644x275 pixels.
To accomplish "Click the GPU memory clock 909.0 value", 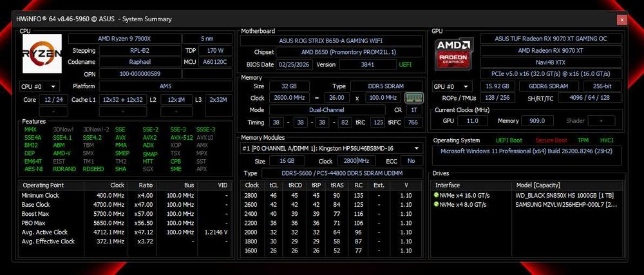I will pyautogui.click(x=538, y=120).
